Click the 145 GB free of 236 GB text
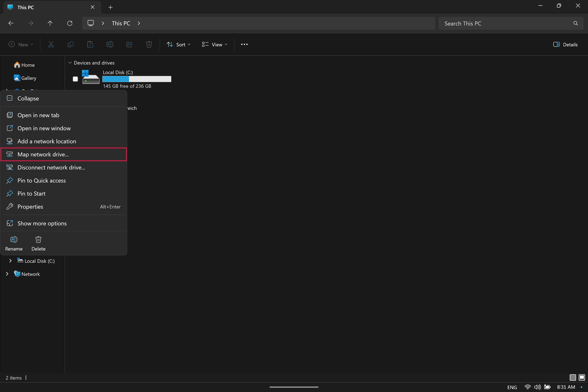Screen dimensions: 588x392 (x=127, y=86)
